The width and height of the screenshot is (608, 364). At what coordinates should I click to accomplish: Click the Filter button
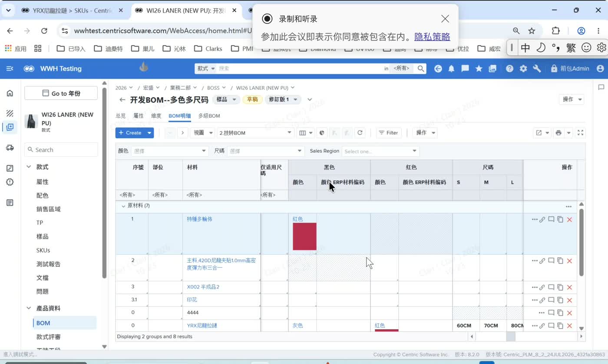click(x=388, y=133)
